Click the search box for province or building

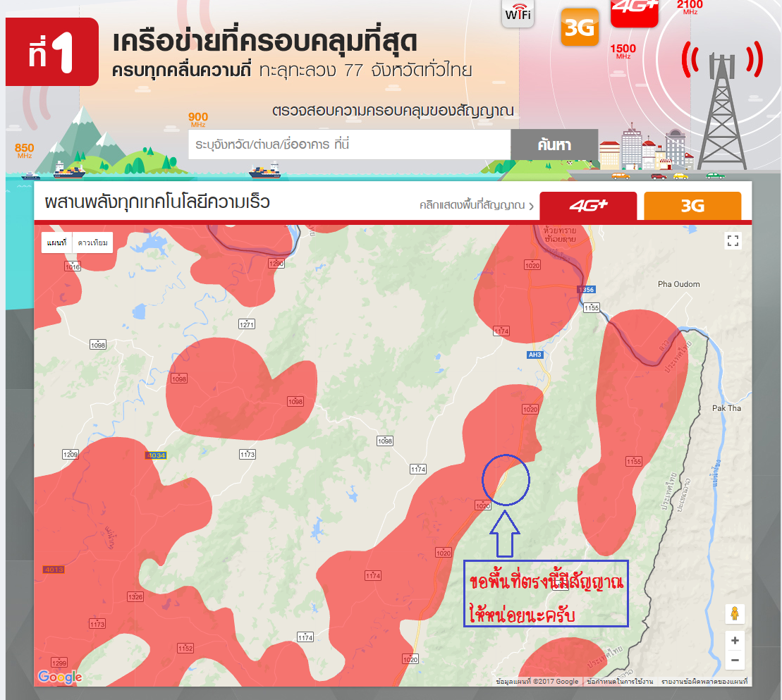pyautogui.click(x=349, y=145)
